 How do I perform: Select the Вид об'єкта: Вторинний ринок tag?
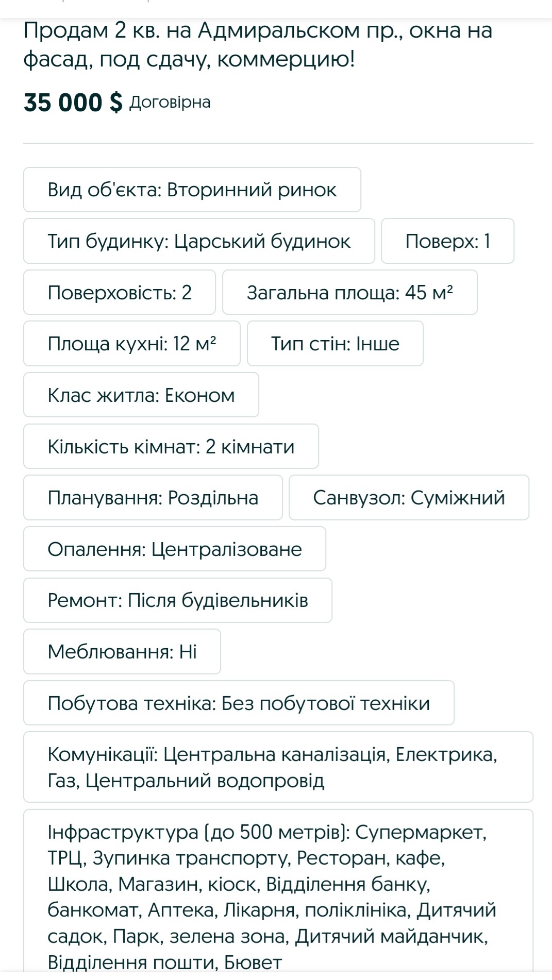[192, 190]
